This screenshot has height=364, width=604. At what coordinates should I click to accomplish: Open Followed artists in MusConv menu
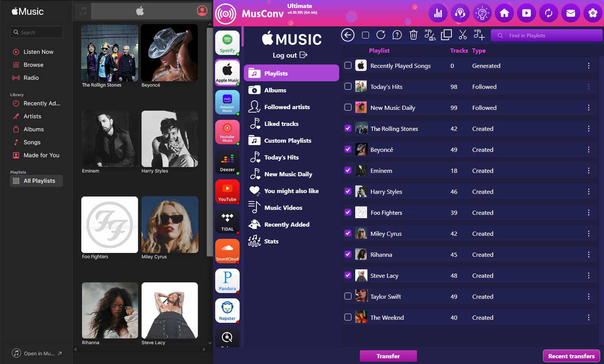pos(291,107)
